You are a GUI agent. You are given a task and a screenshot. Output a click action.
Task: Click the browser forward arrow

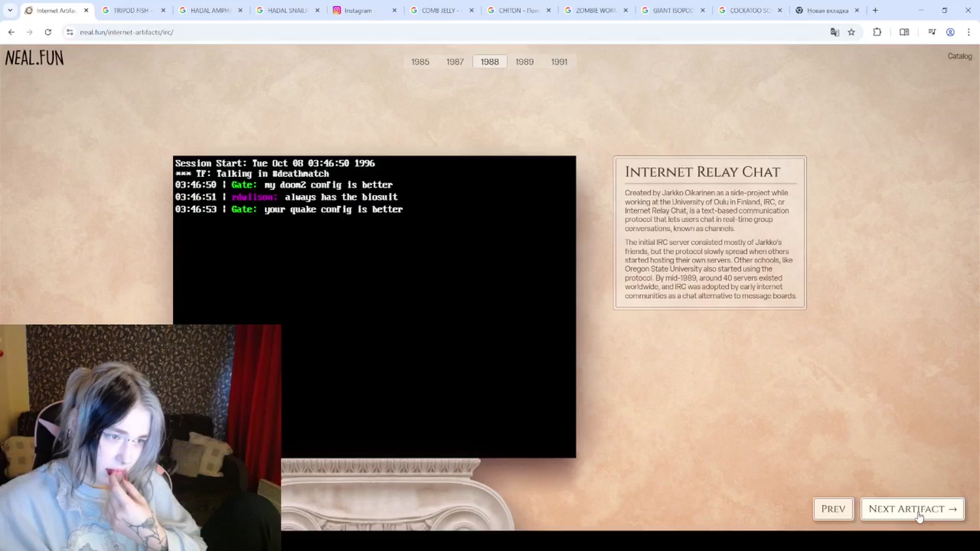pos(30,32)
